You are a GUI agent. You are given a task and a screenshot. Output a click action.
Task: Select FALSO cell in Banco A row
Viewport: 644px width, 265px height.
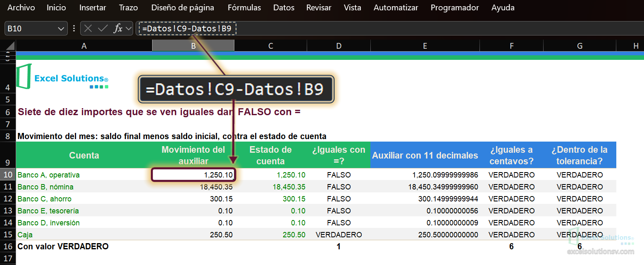tap(339, 175)
